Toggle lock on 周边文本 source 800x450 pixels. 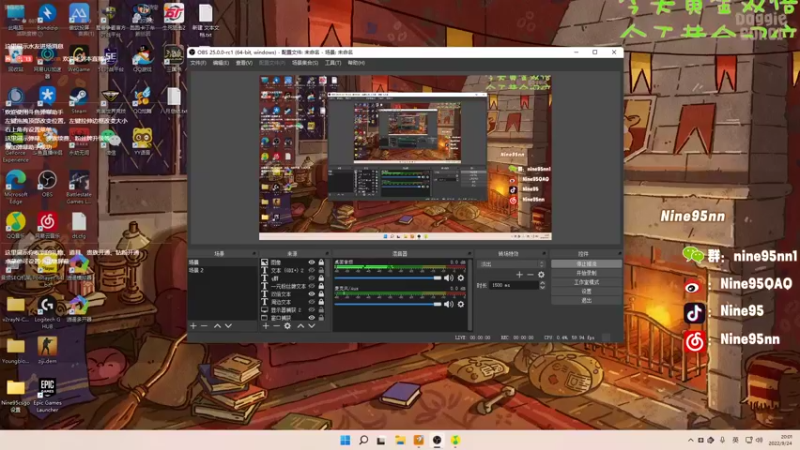point(321,302)
